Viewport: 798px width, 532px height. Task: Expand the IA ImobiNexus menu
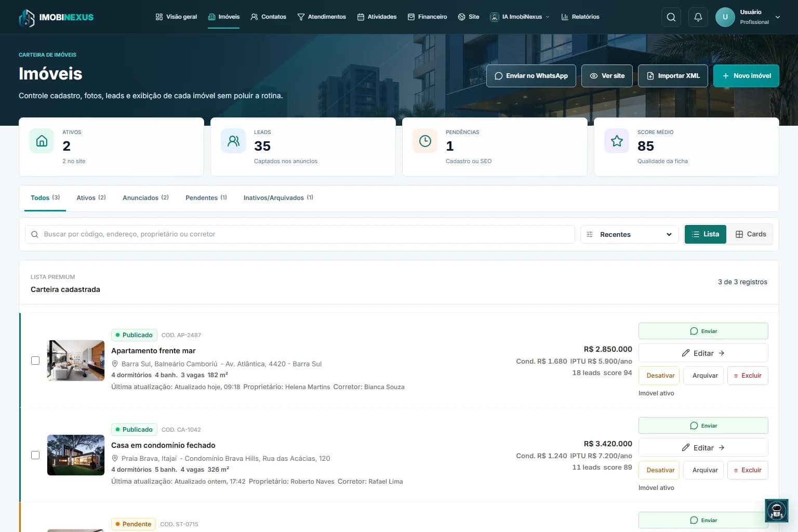520,17
